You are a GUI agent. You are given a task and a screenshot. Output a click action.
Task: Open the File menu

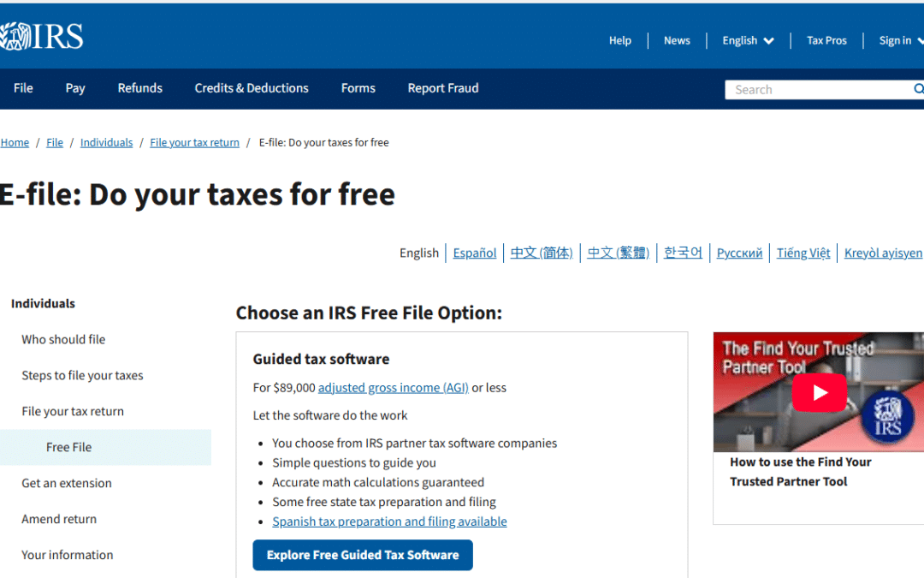click(23, 88)
